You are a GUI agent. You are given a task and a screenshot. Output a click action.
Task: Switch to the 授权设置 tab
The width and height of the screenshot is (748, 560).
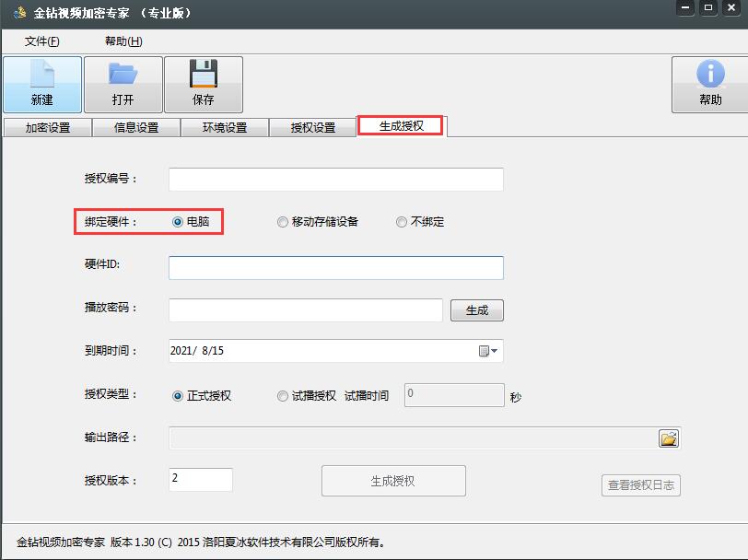pos(313,127)
